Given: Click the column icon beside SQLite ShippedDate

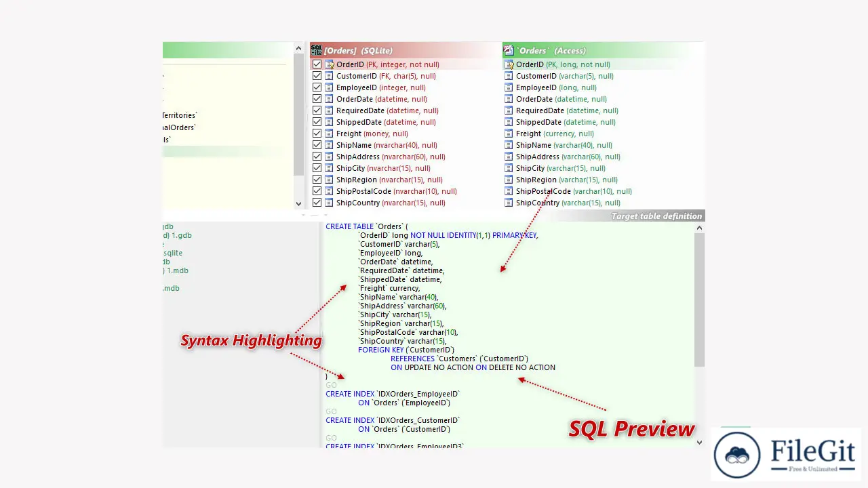Looking at the screenshot, I should (x=330, y=122).
